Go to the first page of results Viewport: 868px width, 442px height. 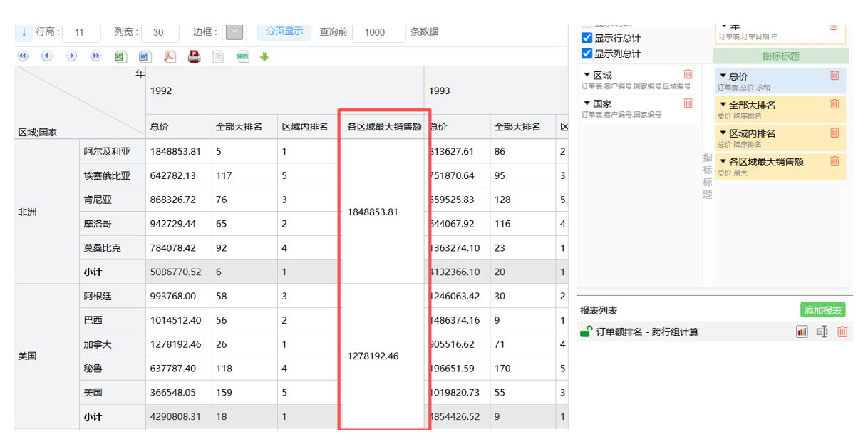[23, 56]
